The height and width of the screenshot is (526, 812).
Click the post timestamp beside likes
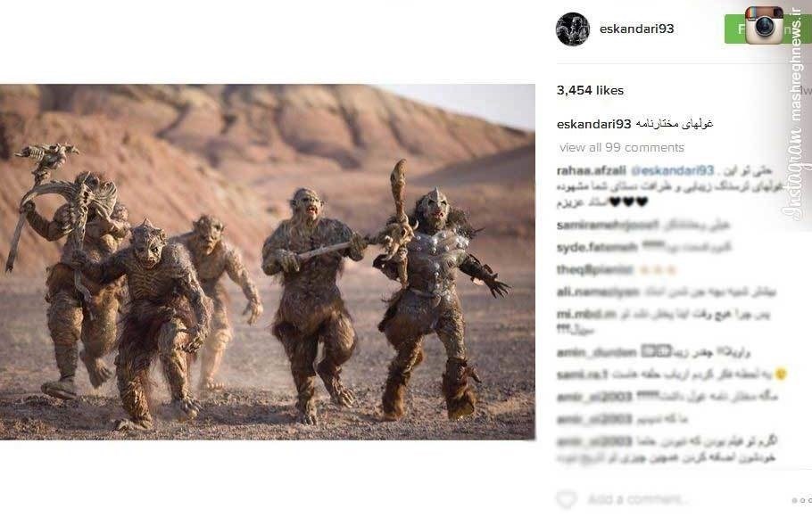pos(806,91)
